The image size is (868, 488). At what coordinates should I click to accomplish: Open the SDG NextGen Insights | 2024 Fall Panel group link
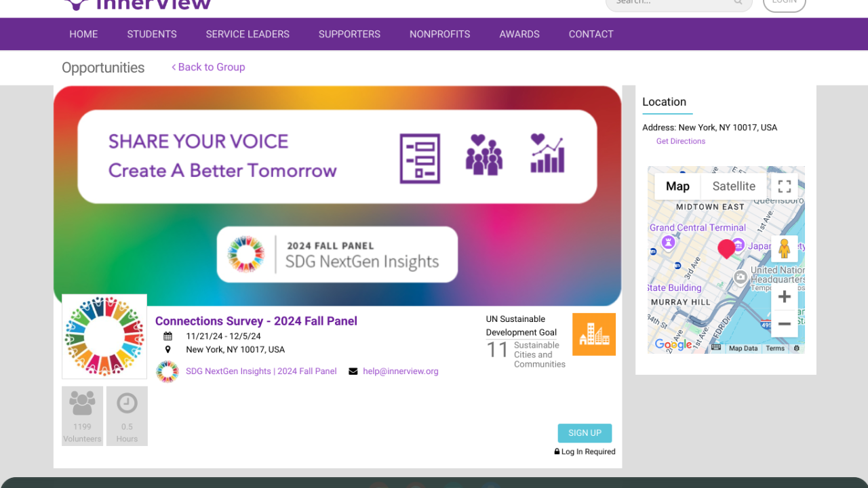coord(261,371)
